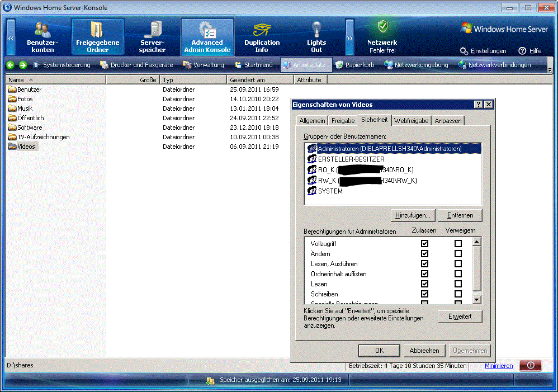Toggle Zulassen checkbox for Lesen, Ausführen

[x=424, y=264]
